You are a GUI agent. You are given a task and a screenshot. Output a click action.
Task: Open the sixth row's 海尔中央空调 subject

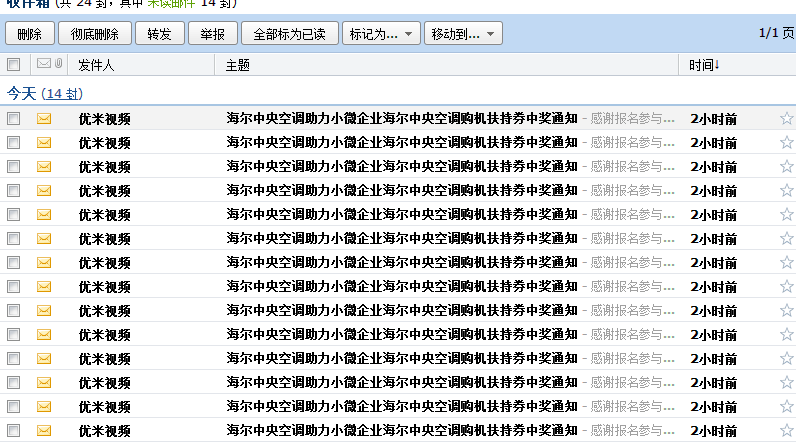click(x=402, y=238)
